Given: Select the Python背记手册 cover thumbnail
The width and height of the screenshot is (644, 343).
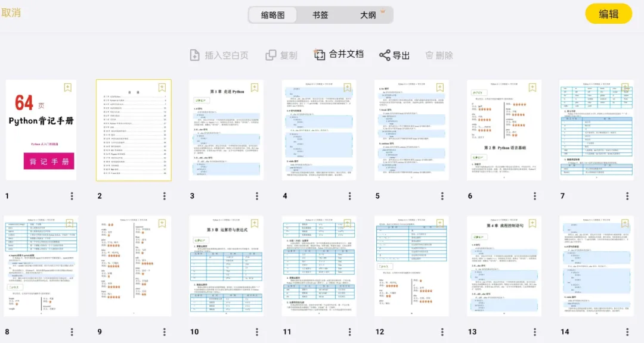Looking at the screenshot, I should (41, 130).
